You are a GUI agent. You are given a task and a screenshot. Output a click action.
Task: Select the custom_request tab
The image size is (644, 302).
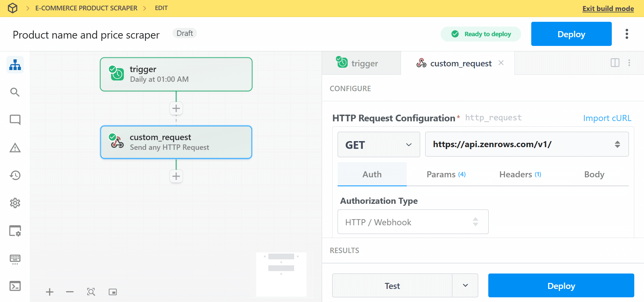(x=458, y=63)
